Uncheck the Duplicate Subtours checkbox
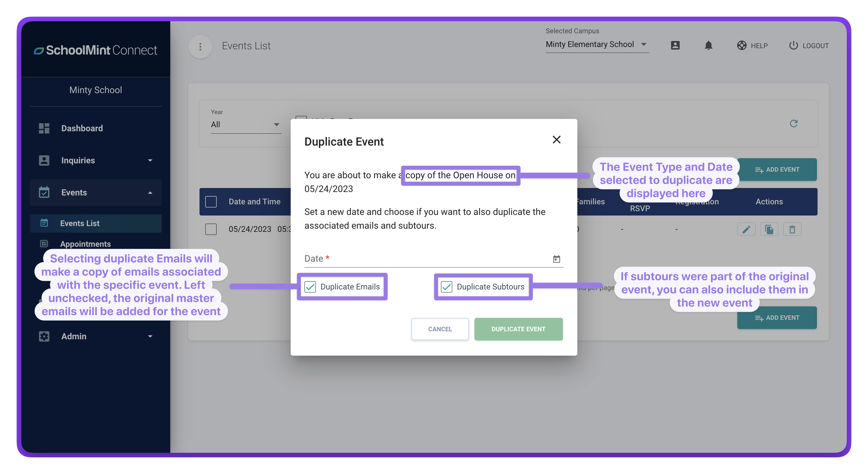Viewport: 868px width, 474px height. (446, 287)
